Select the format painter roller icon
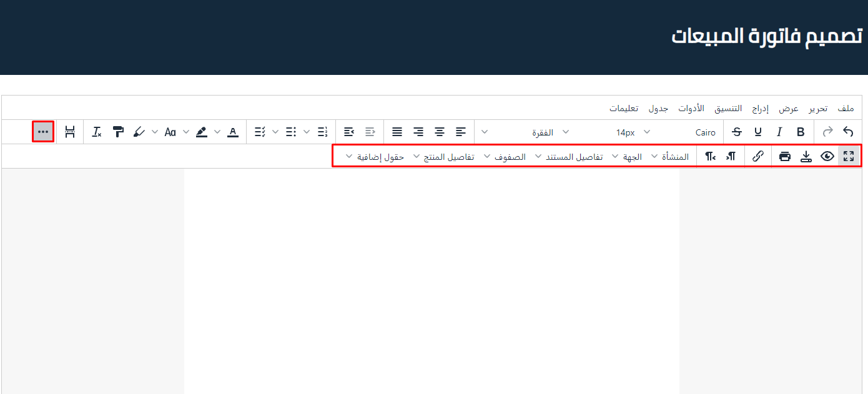The width and height of the screenshot is (868, 394). (x=118, y=132)
